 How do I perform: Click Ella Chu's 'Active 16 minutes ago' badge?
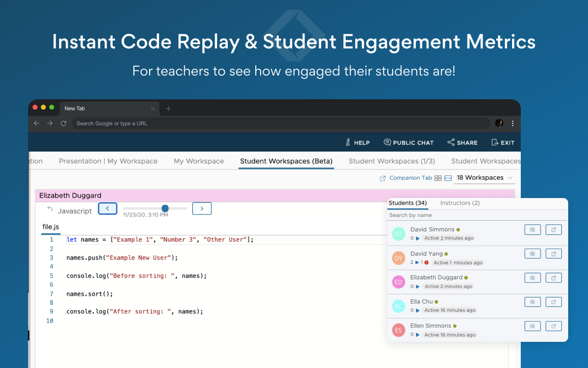pos(450,310)
